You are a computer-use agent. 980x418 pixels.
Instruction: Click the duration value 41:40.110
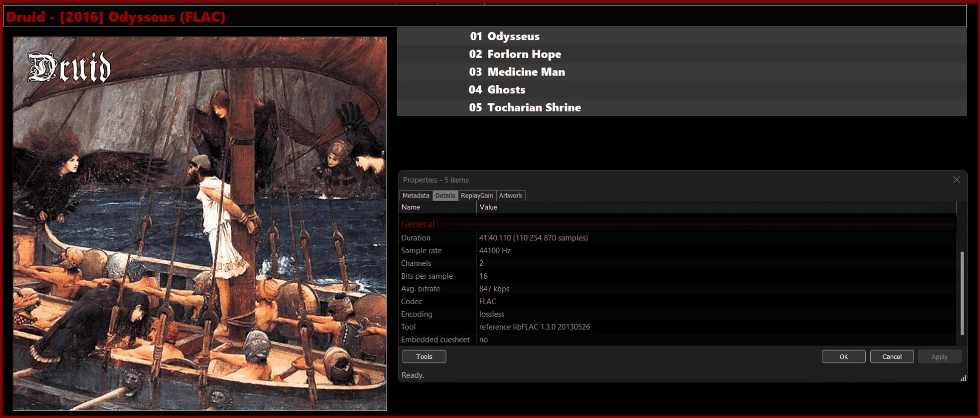[x=533, y=238]
